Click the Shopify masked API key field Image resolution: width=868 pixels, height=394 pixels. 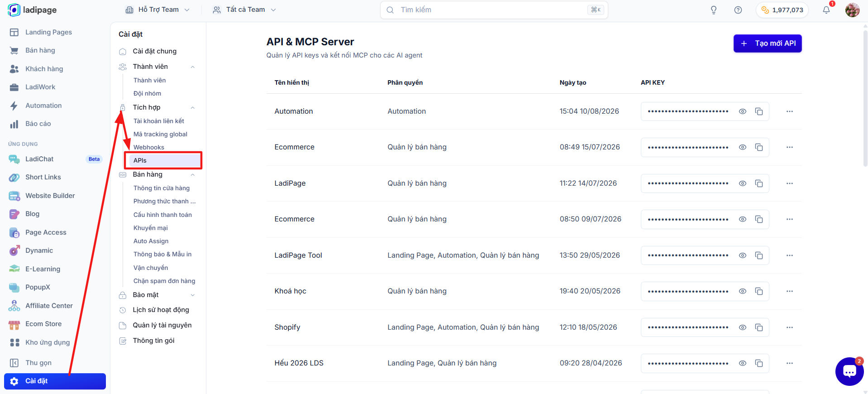click(705, 327)
